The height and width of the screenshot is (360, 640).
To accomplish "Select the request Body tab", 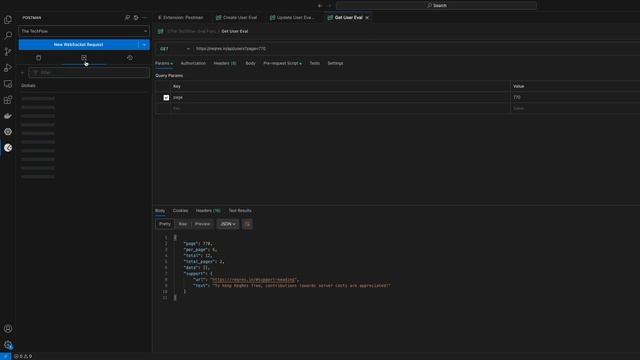I will [250, 63].
